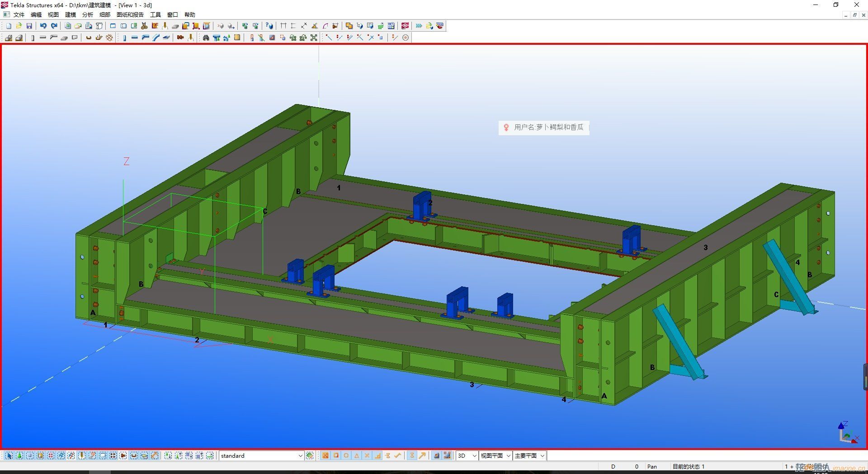868x474 pixels.
Task: Restore the inner view window via MDI restore button
Action: [854, 15]
